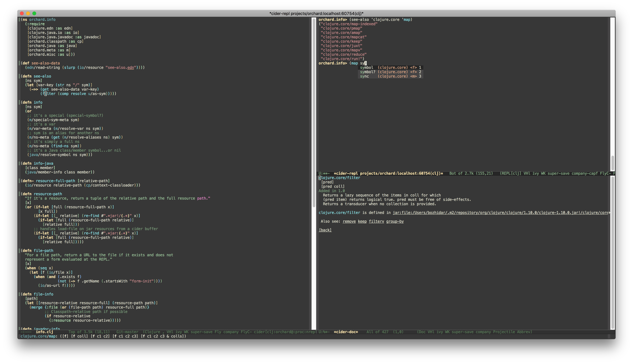
Task: Click Git-master in the mode line
Action: (x=127, y=332)
